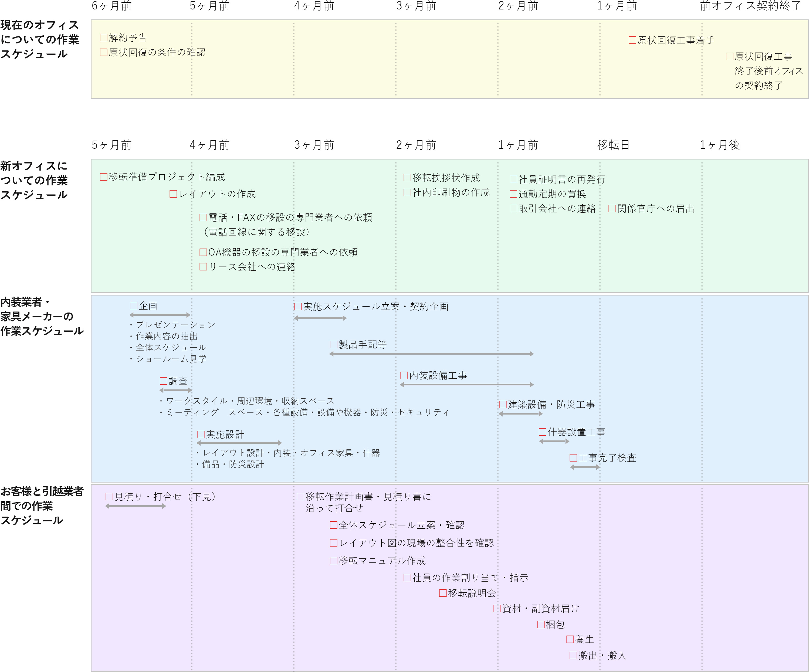Click the arrow under 見積り・打合せ（下見）

tap(136, 506)
